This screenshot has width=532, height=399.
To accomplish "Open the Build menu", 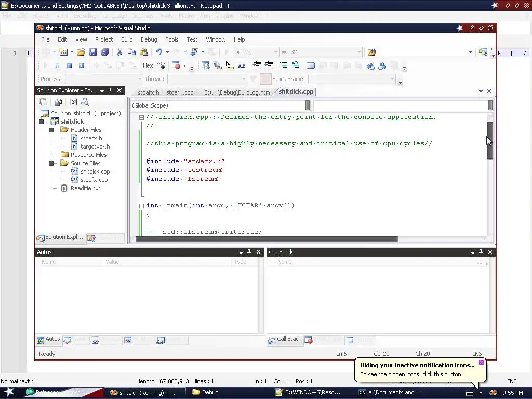I will [x=127, y=39].
